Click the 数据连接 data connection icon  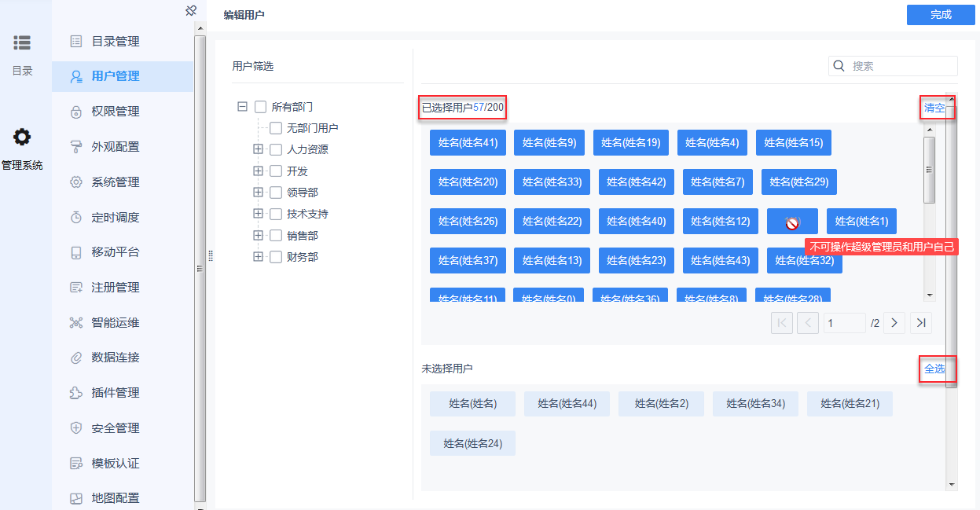point(75,357)
